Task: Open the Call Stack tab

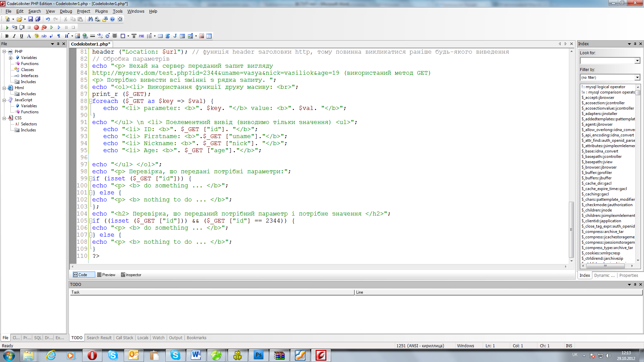Action: tap(124, 338)
